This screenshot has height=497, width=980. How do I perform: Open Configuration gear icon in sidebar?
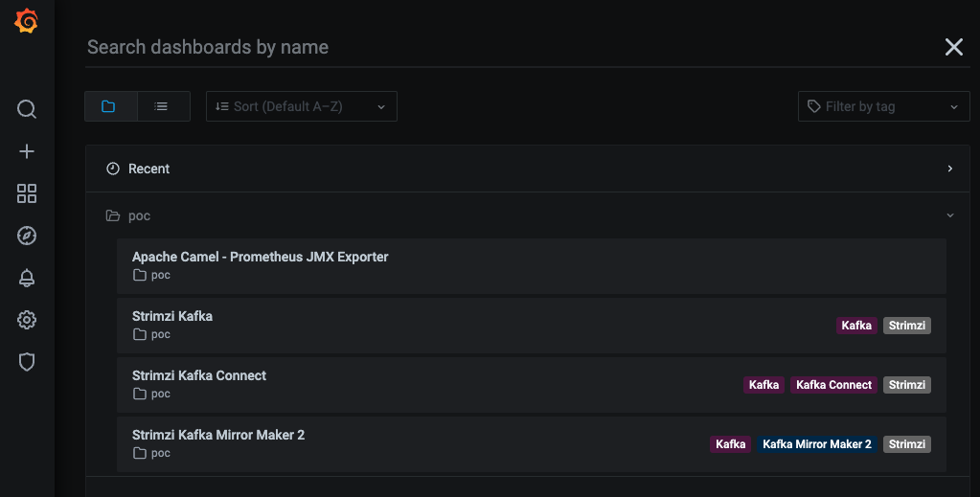[x=26, y=320]
